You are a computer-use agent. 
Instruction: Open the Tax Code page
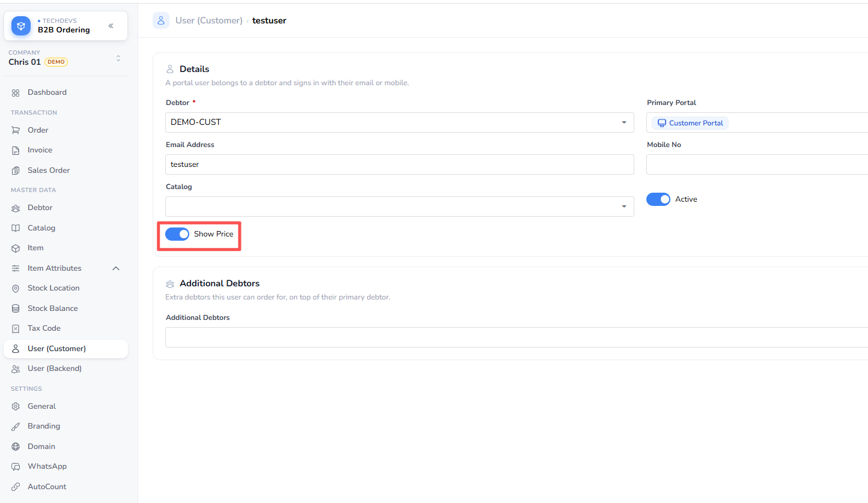(65, 328)
